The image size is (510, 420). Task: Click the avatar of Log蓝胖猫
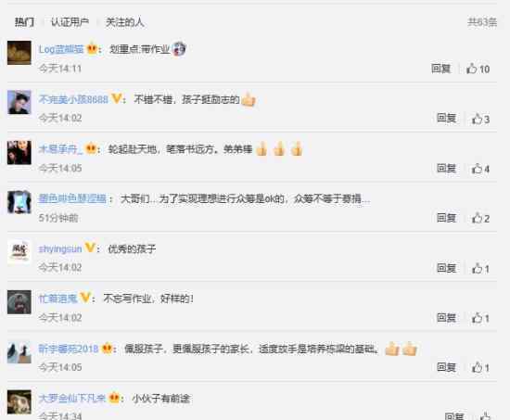point(19,53)
